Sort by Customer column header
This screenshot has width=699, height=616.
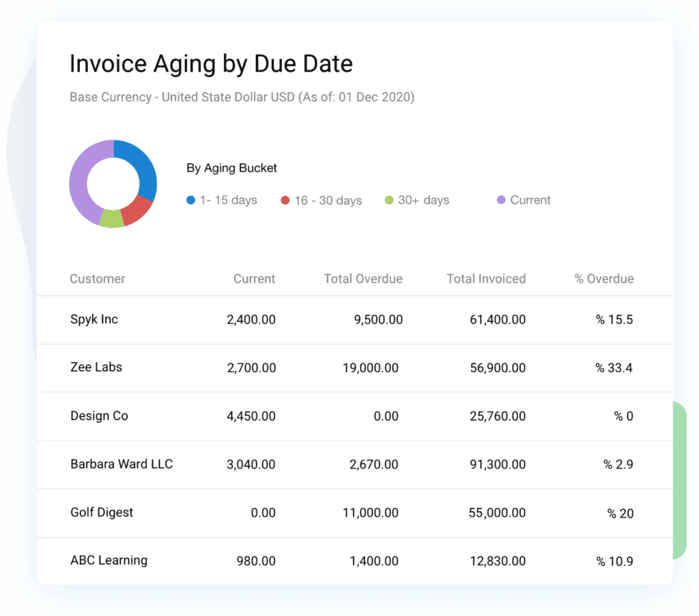click(x=98, y=279)
